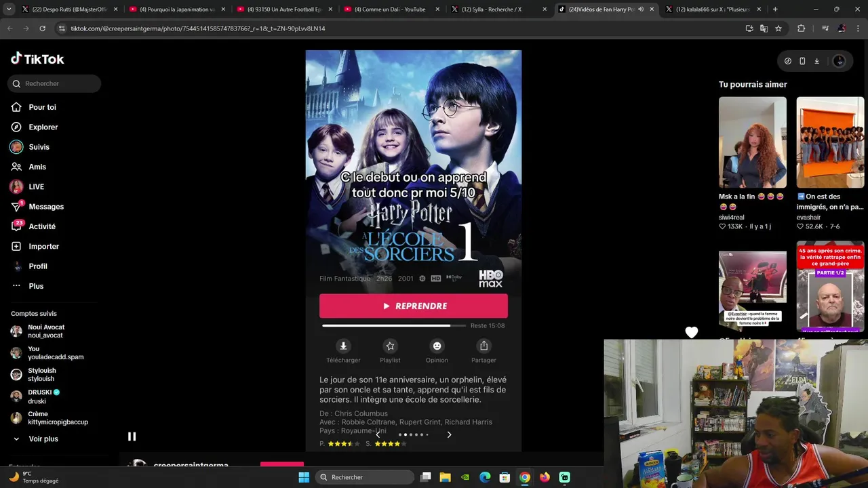Screen dimensions: 868x488
Task: Install app icon in address bar
Action: pos(749,28)
